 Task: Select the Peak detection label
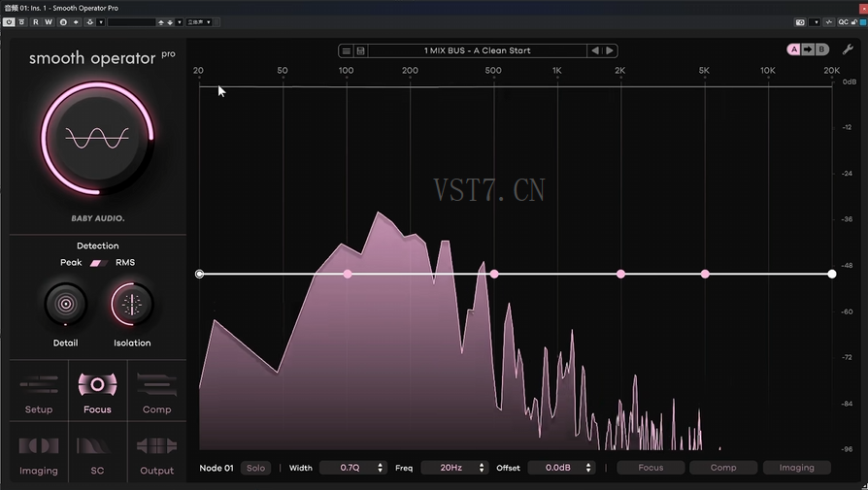[x=71, y=262]
